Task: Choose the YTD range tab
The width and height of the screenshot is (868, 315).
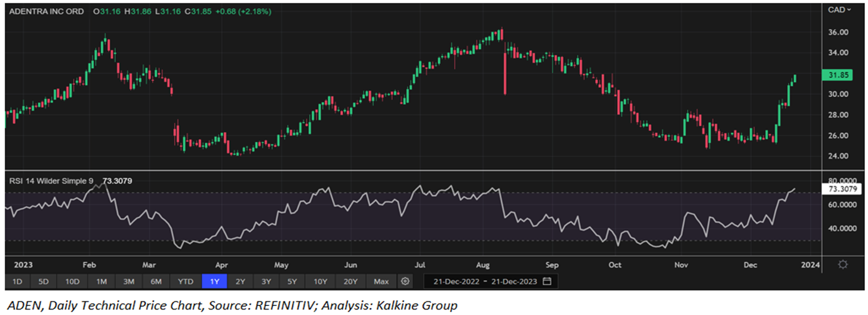Action: point(186,281)
